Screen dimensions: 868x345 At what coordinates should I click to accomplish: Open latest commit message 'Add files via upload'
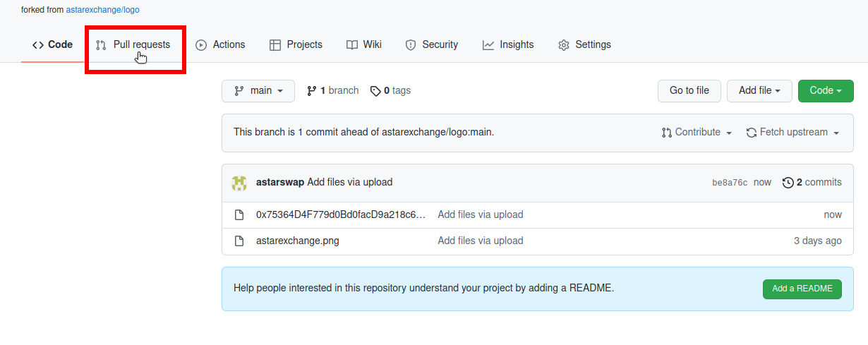tap(350, 182)
